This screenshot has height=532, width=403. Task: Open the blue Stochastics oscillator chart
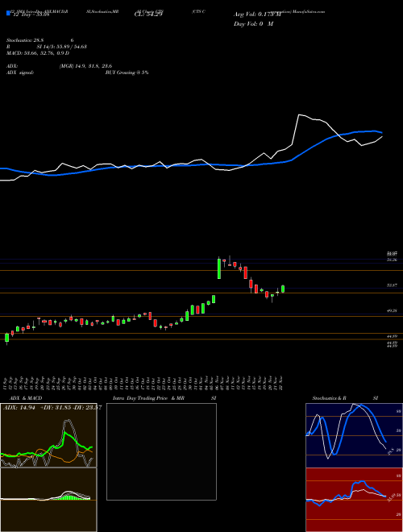[x=354, y=435]
